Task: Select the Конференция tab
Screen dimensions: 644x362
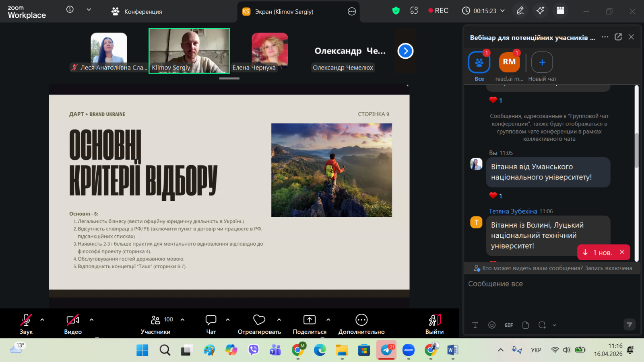Action: (137, 12)
